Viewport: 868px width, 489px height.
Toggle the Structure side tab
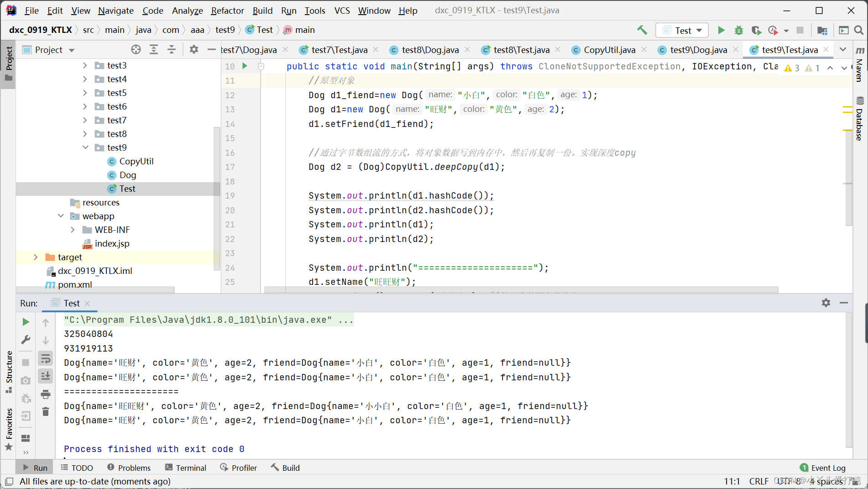[9, 372]
